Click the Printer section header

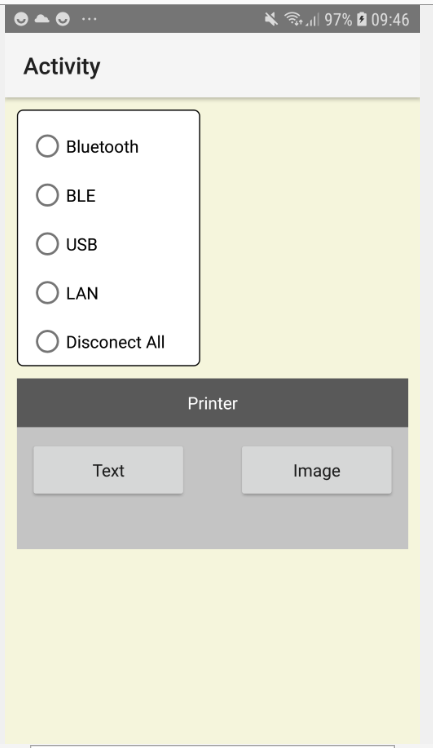[x=213, y=403]
